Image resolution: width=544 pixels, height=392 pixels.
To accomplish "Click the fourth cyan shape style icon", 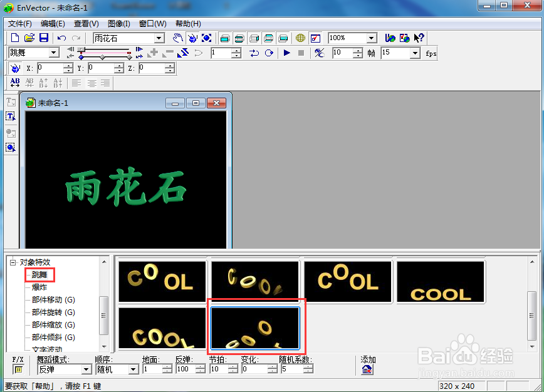I will (x=268, y=38).
